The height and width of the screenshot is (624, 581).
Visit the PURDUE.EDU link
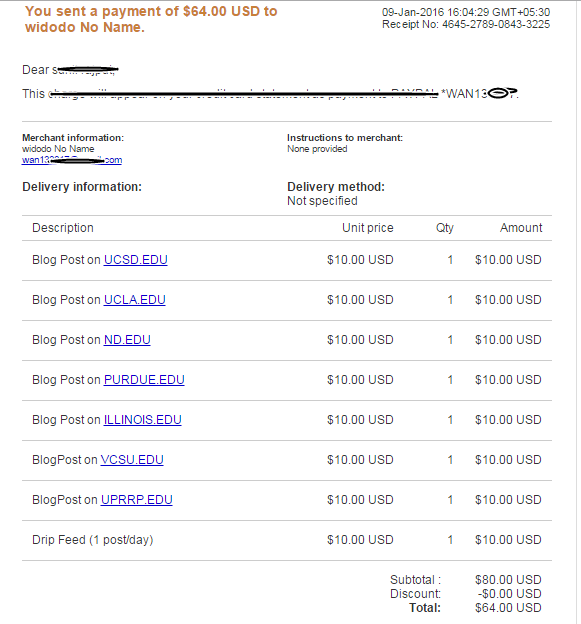tap(144, 380)
